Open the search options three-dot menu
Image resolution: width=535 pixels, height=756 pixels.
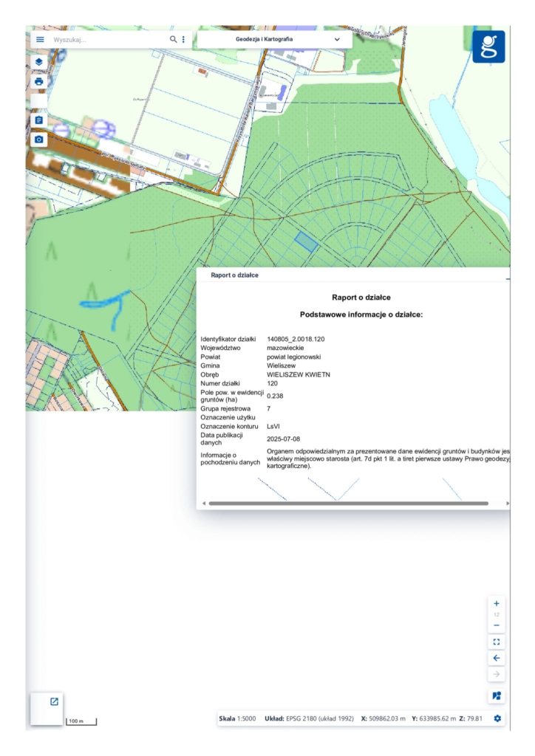pos(183,39)
